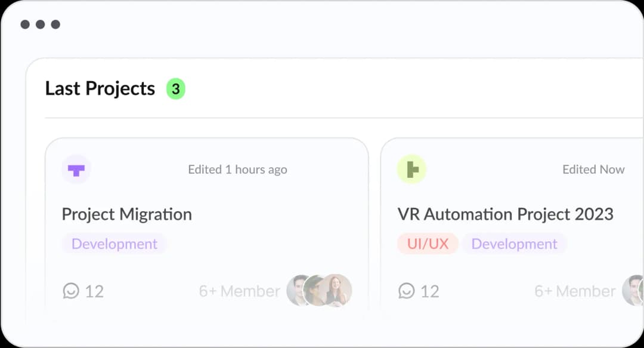The width and height of the screenshot is (644, 348).
Task: Open comments icon on Project Migration card
Action: point(71,291)
